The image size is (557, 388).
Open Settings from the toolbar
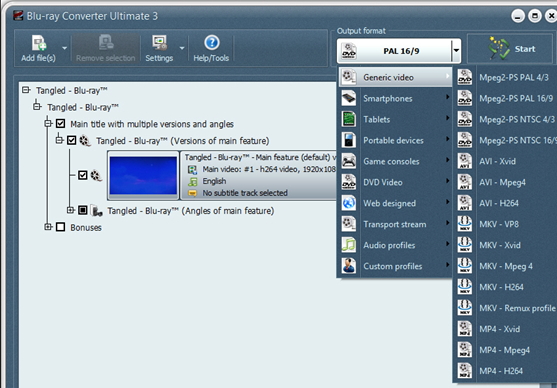click(159, 49)
